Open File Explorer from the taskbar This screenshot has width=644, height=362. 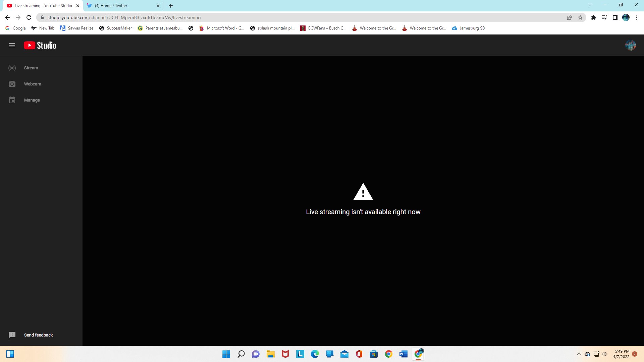[x=271, y=354]
